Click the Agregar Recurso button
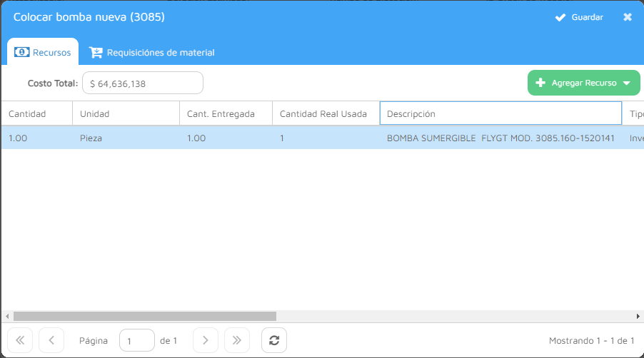Viewport: 644px width, 358px height. coord(577,83)
